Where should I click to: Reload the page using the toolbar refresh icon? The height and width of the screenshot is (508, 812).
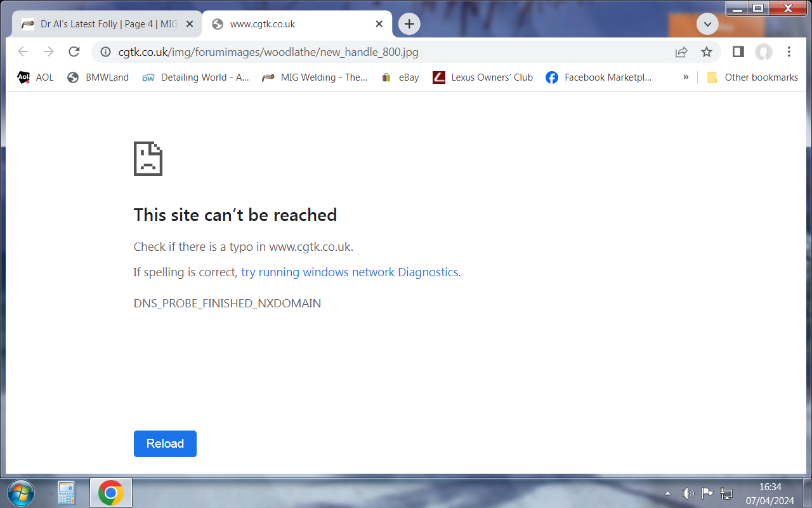tap(74, 52)
